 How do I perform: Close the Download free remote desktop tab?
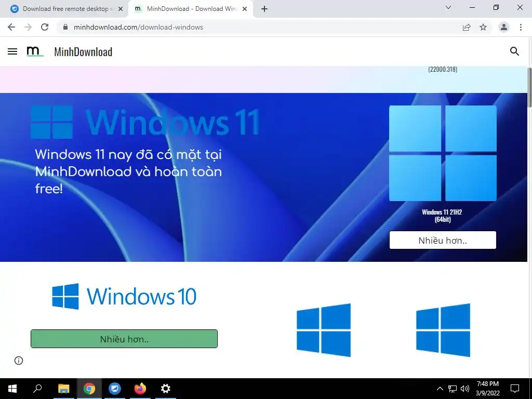[120, 9]
